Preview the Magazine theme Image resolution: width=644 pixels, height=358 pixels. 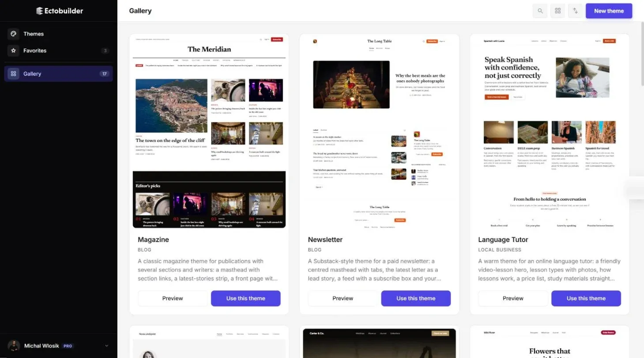coord(173,298)
